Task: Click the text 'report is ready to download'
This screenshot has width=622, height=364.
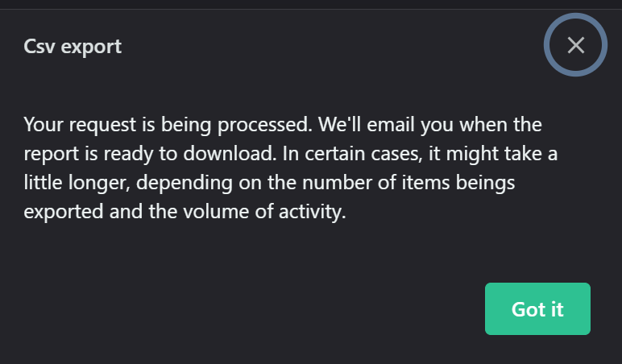Action: click(x=150, y=154)
